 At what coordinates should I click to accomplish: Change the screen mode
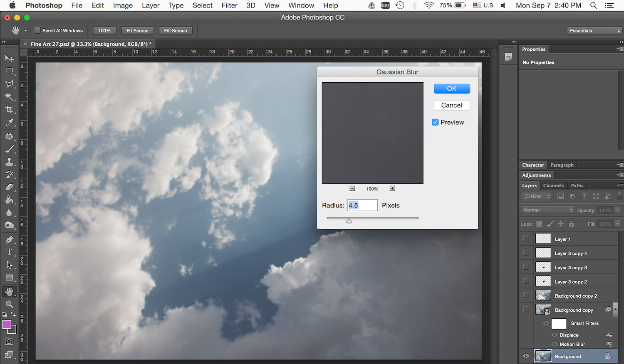pos(9,354)
